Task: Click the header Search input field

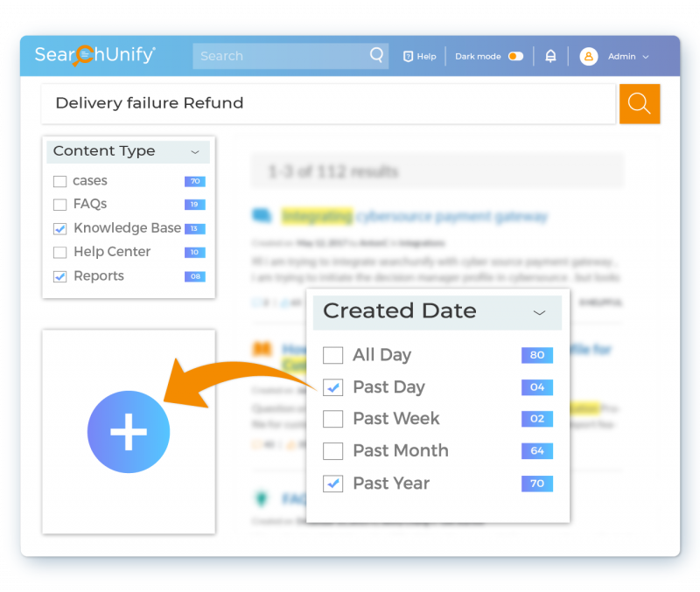Action: [x=290, y=56]
